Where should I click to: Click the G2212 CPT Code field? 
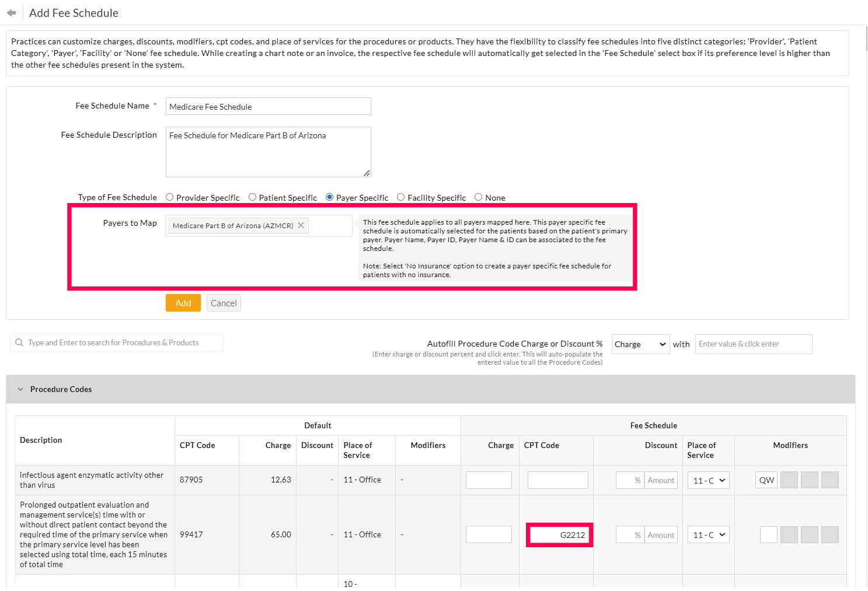(x=559, y=535)
